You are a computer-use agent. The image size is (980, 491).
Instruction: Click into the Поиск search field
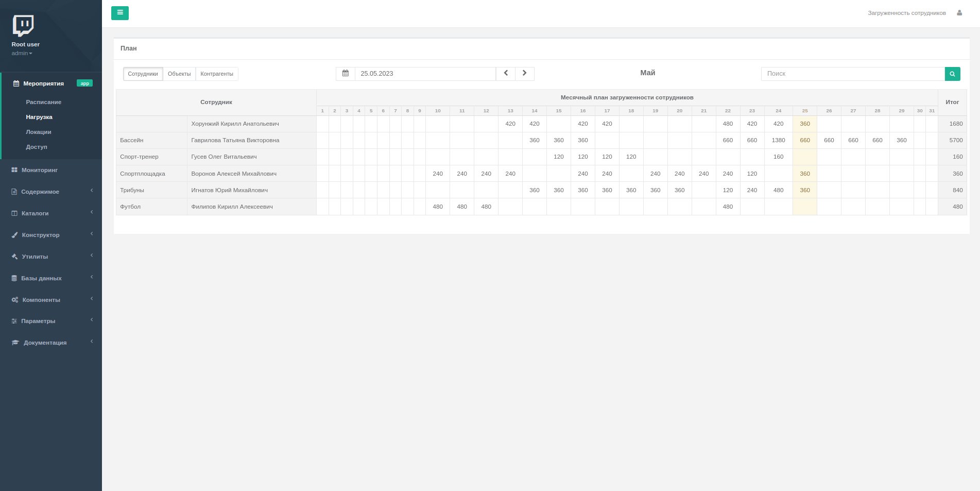[852, 74]
